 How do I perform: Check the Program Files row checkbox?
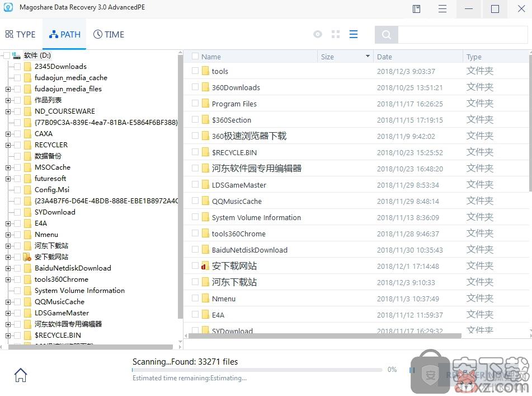pyautogui.click(x=195, y=103)
